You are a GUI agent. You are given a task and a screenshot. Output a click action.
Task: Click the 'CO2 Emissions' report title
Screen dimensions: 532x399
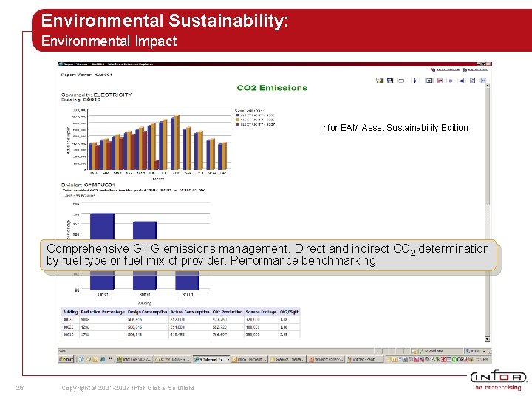click(x=272, y=88)
